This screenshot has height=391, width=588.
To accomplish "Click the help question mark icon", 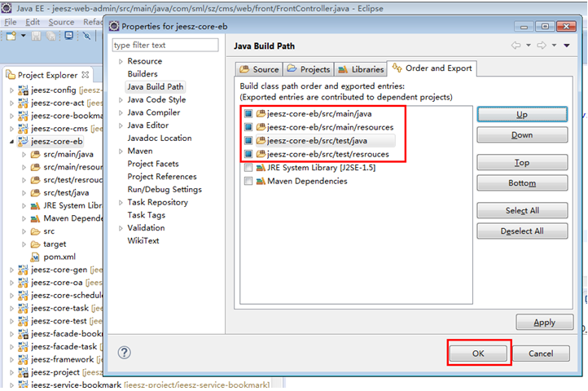I will [124, 353].
